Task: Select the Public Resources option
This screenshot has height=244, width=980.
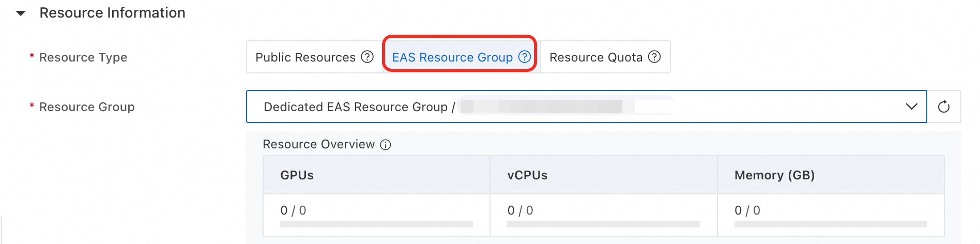Action: click(305, 57)
